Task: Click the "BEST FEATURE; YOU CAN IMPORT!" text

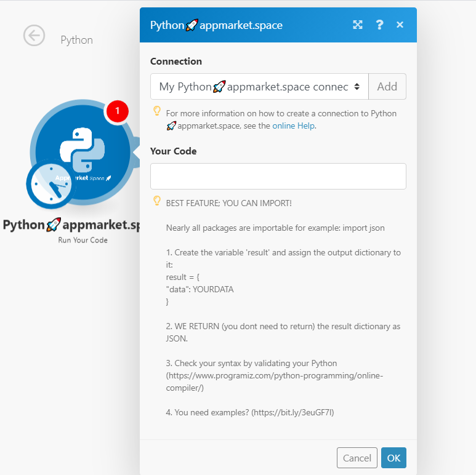Action: 229,203
